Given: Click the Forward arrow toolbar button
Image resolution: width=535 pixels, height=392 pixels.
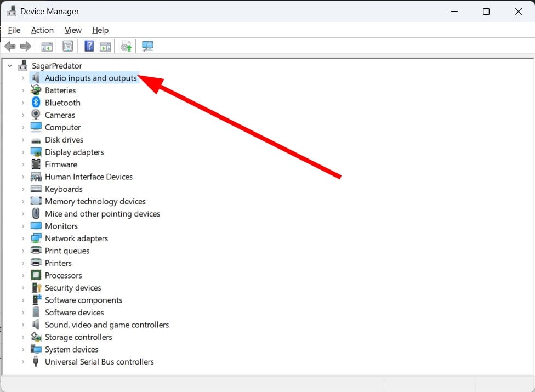Looking at the screenshot, I should (x=26, y=46).
